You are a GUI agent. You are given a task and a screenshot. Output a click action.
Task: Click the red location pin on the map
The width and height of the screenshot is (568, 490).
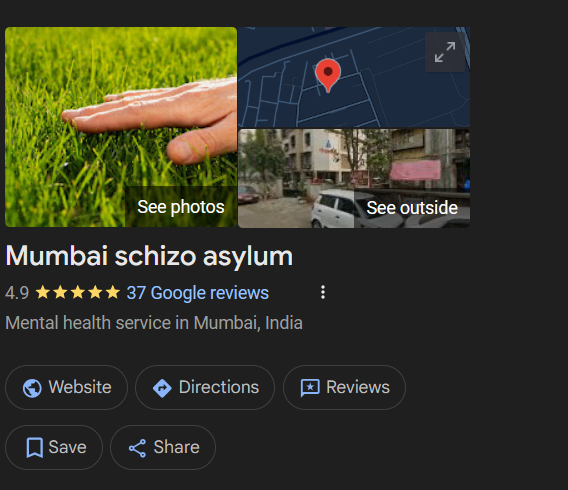pos(328,75)
